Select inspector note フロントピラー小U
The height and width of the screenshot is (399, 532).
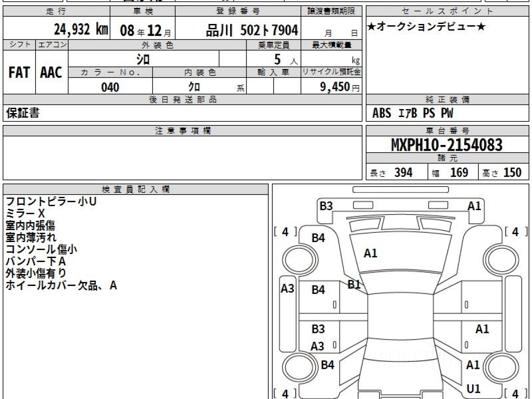coord(51,202)
